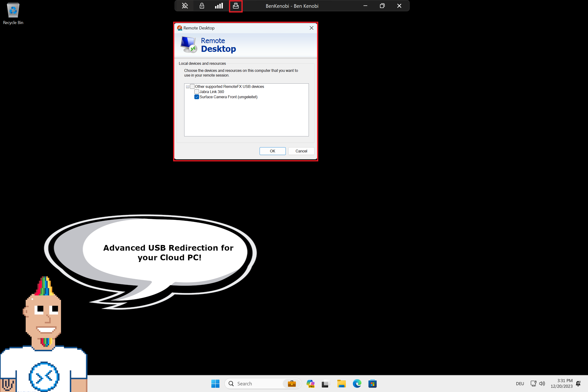
Task: Cancel the Remote Desktop devices dialog
Action: (301, 151)
